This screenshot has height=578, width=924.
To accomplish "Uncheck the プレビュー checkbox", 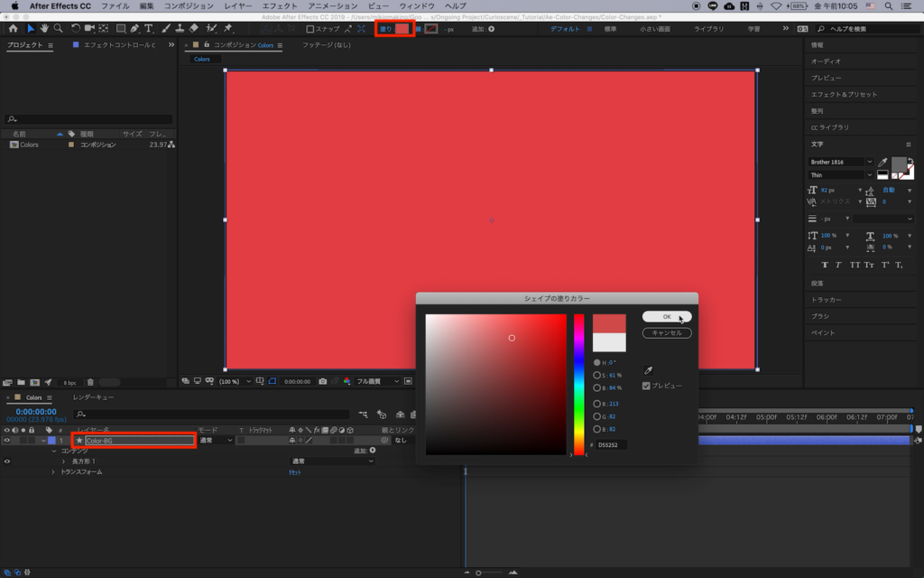I will click(646, 386).
